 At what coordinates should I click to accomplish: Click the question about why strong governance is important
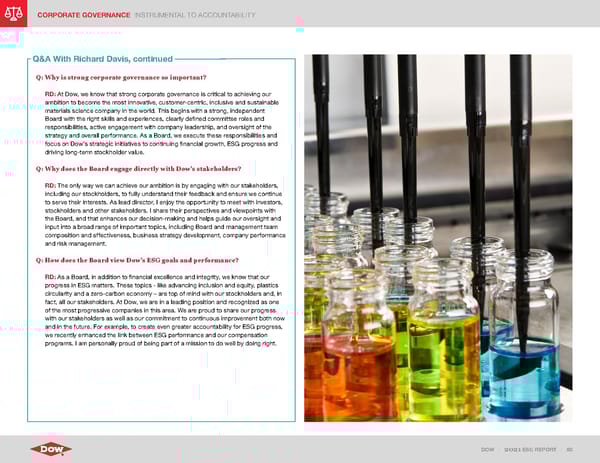tap(120, 78)
